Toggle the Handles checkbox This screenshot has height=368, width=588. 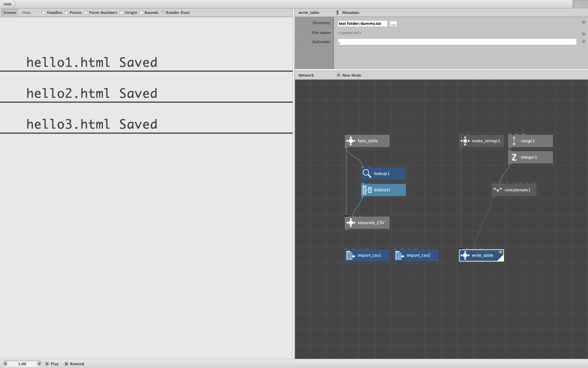click(44, 12)
